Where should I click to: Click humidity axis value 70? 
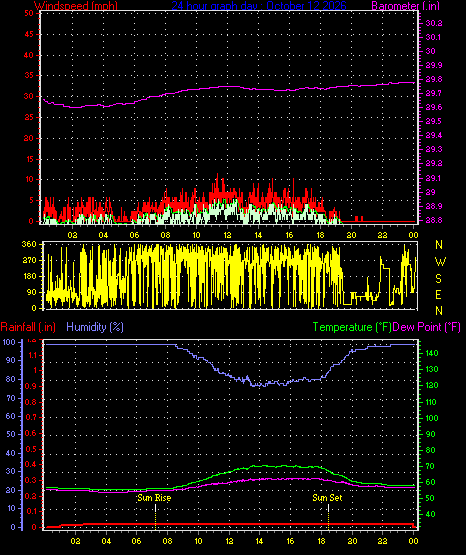[x=11, y=398]
